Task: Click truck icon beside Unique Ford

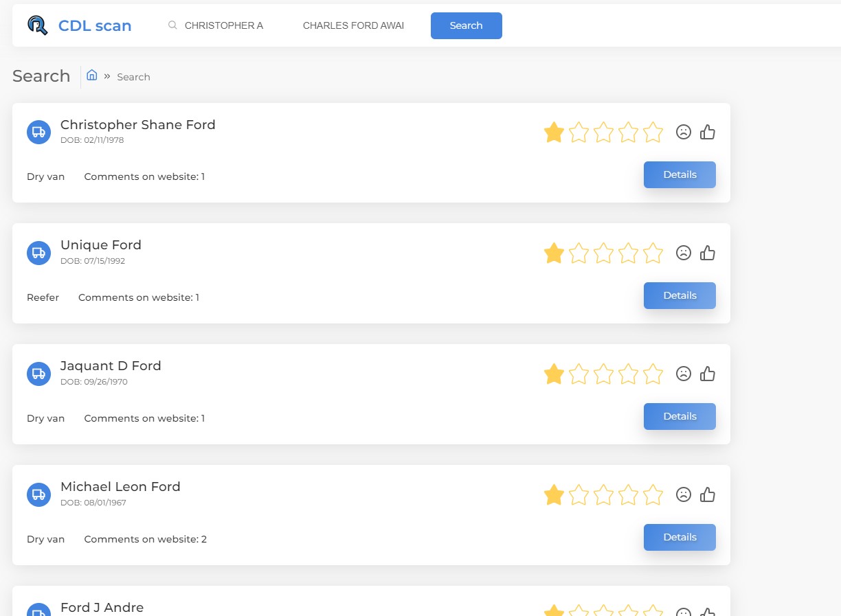Action: click(x=38, y=253)
